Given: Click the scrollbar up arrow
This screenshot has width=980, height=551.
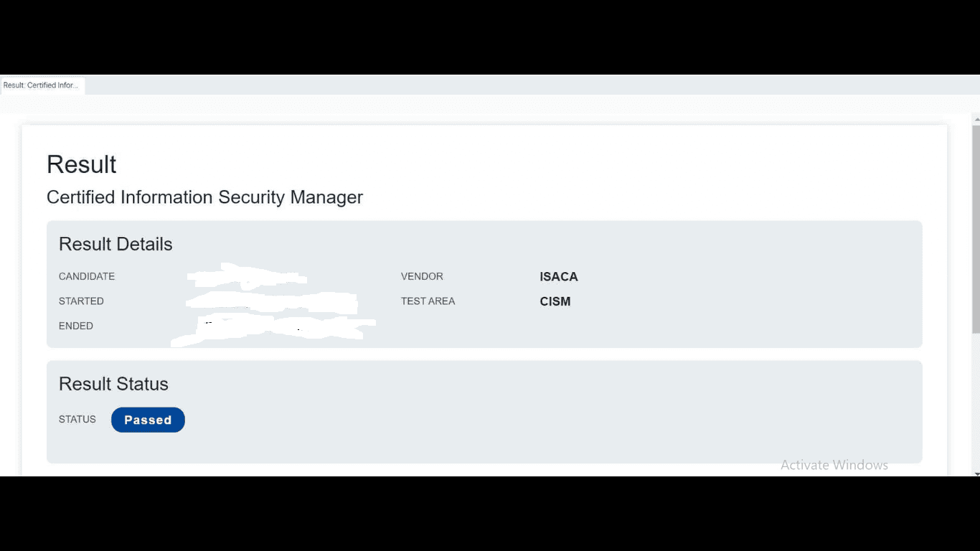Looking at the screenshot, I should (976, 117).
